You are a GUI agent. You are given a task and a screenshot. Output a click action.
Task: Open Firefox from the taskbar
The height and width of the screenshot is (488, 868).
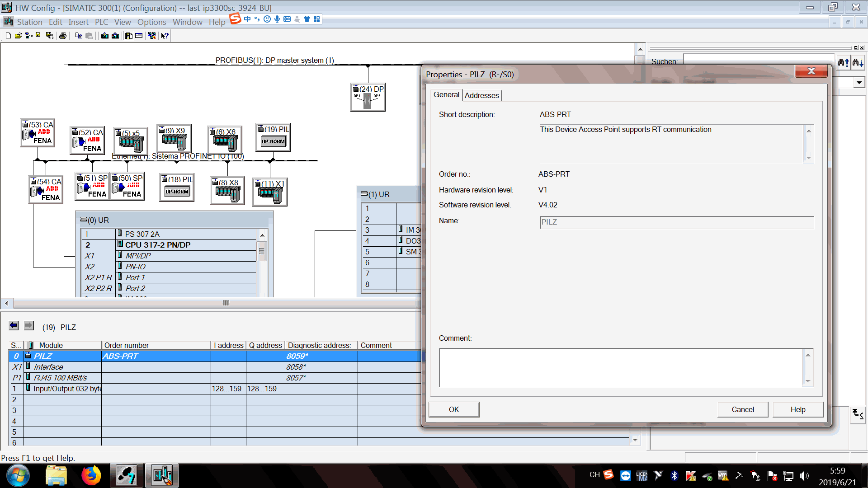pos(91,475)
